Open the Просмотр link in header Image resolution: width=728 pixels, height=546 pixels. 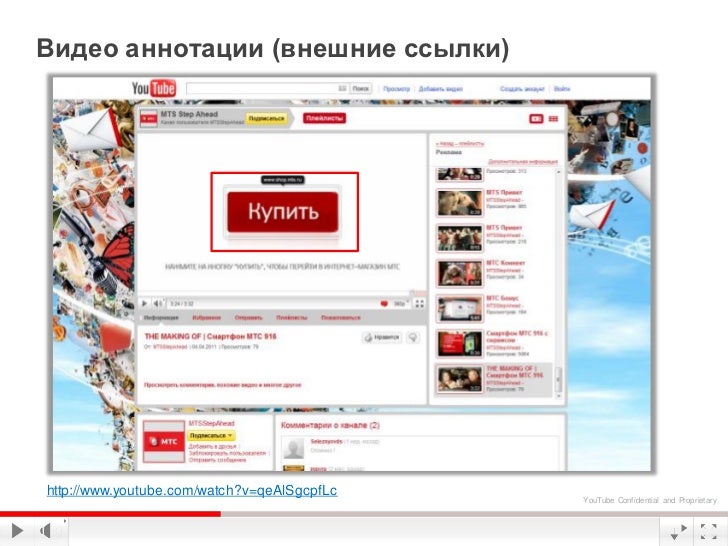click(396, 89)
